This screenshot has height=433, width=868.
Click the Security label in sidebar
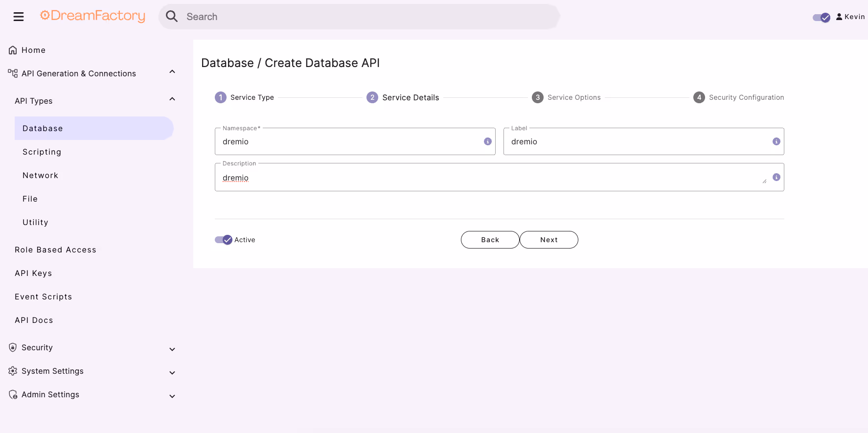click(x=37, y=347)
